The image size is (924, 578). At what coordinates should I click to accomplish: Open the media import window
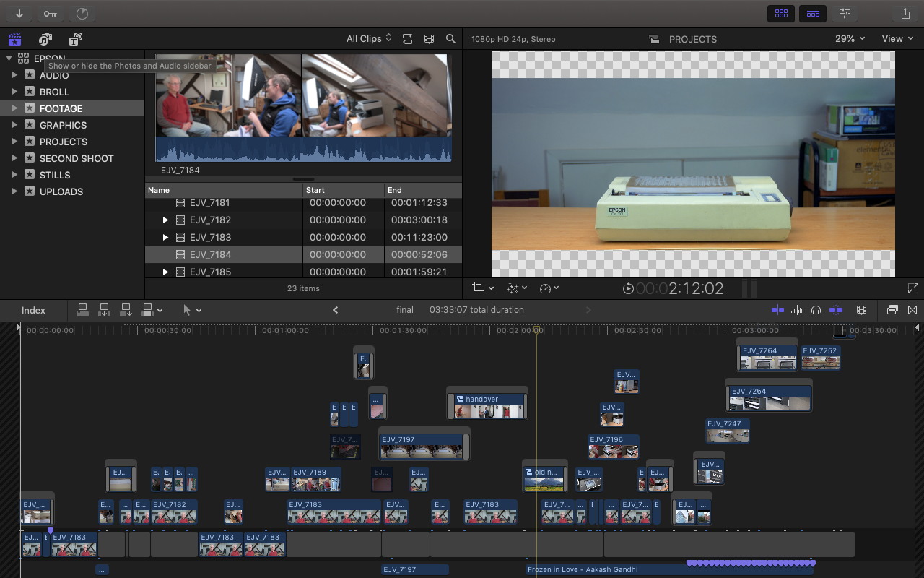pos(19,14)
